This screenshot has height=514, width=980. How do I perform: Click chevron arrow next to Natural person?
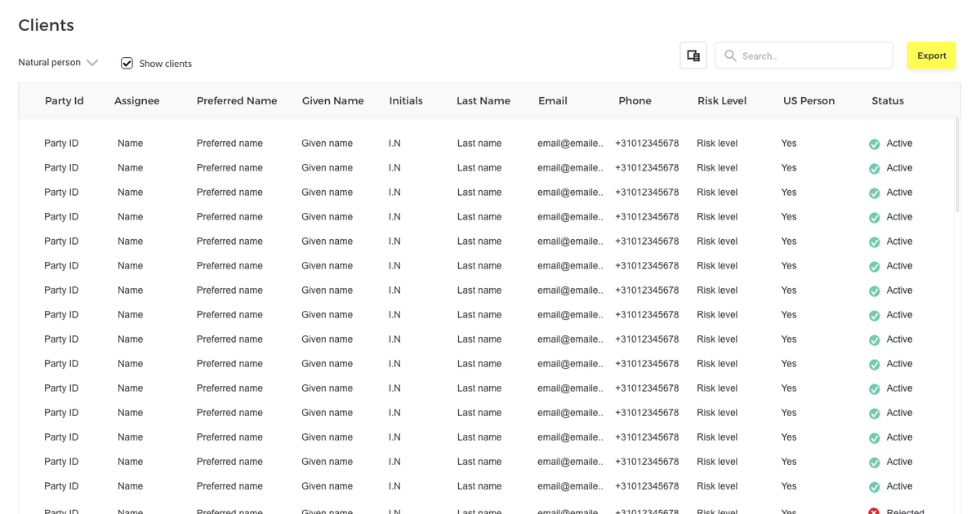[92, 63]
